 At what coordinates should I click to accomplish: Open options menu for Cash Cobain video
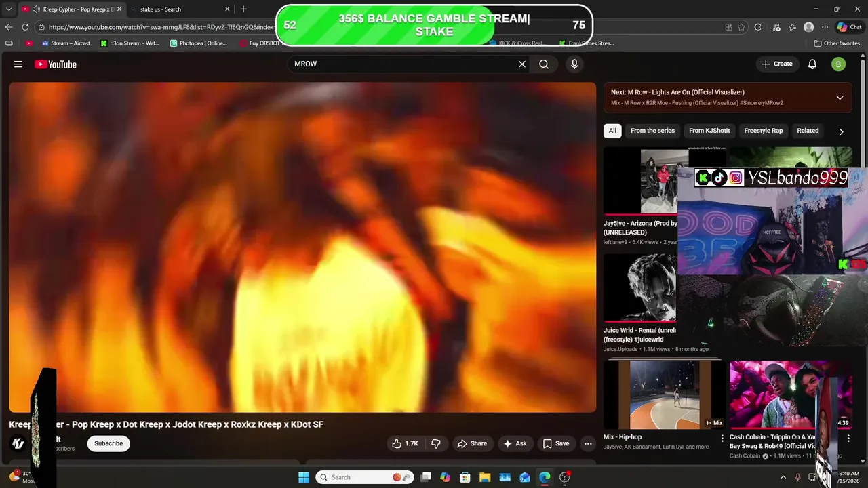(848, 439)
